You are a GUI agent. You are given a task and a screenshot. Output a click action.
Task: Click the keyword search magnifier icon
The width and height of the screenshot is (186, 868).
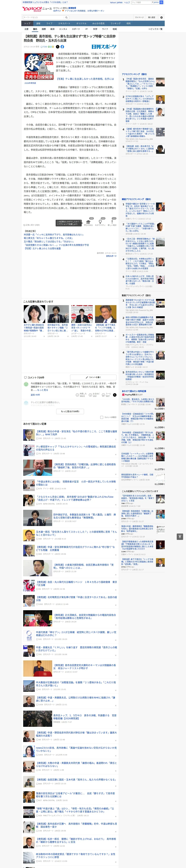(x=66, y=18)
